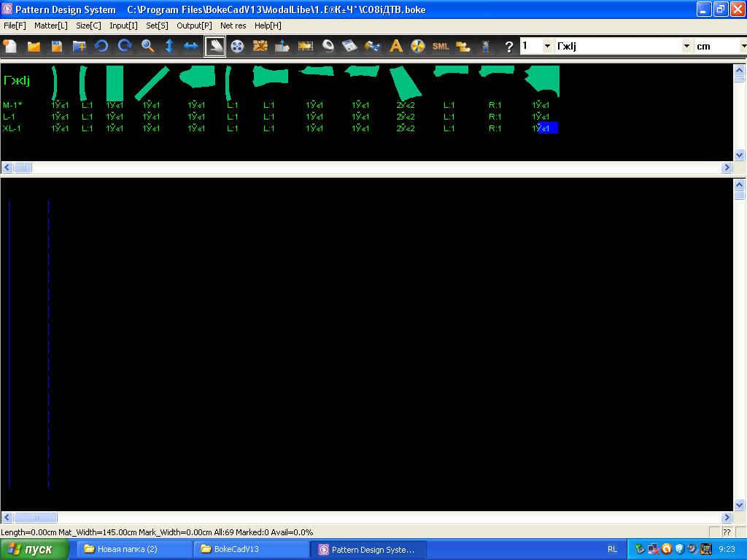Click the highlighted blue cell in XL-1 row
Screen dimensions: 747x560
548,128
